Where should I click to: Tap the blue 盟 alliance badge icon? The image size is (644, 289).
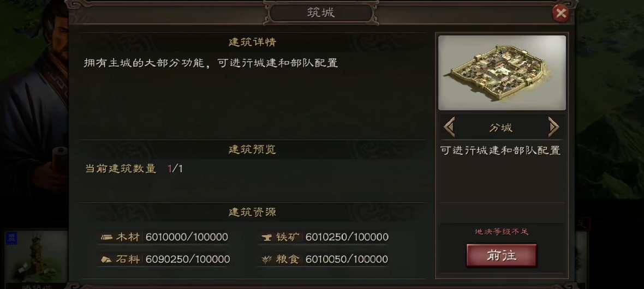pos(11,238)
